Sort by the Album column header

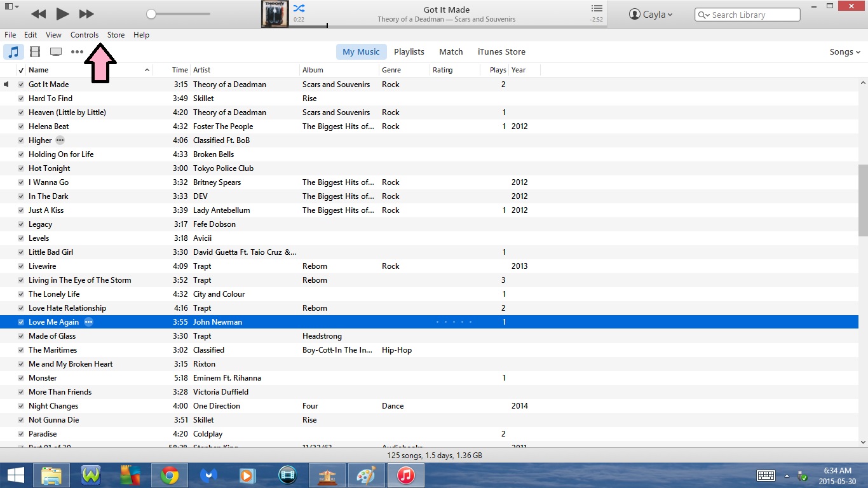click(339, 70)
